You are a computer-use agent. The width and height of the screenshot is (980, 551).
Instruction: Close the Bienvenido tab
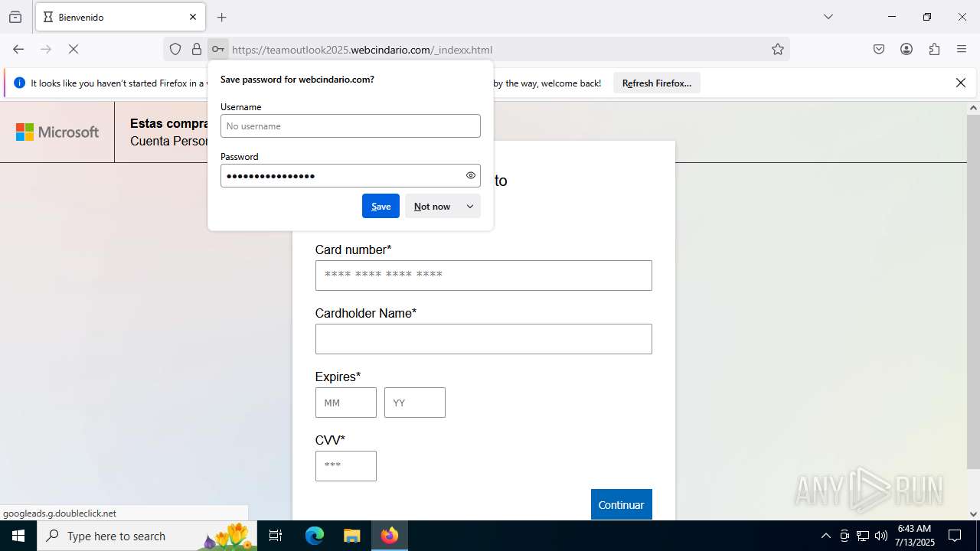tap(193, 17)
